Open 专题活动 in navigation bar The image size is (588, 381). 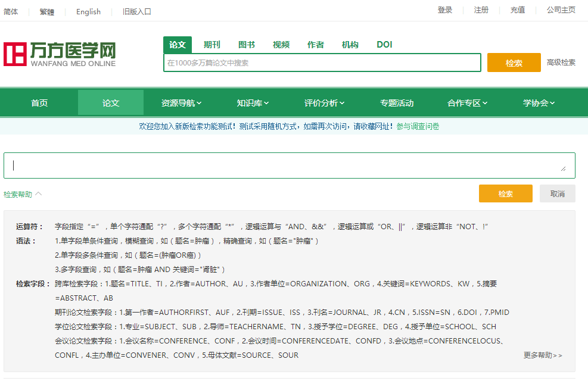coord(397,103)
